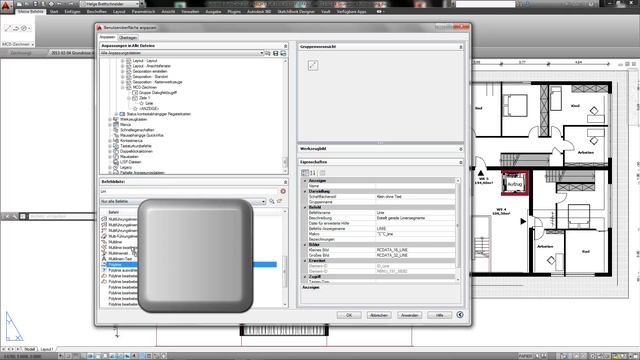Click the icon in the Gruppenvoransicht panel
This screenshot has height=360, width=640.
pos(313,65)
